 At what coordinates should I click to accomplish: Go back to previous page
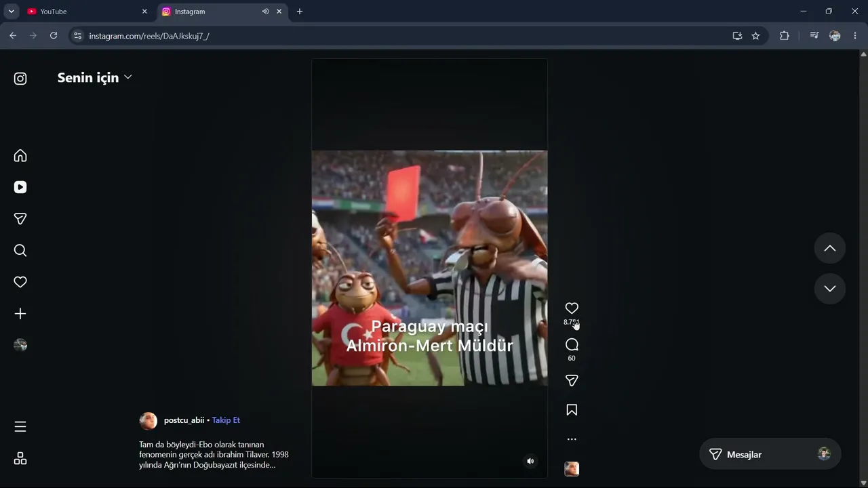click(x=13, y=36)
